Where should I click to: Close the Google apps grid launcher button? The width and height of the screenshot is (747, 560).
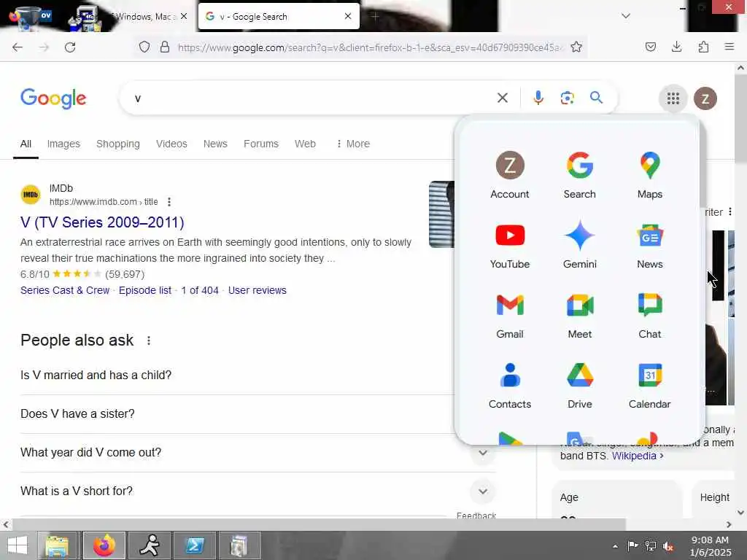(x=673, y=98)
